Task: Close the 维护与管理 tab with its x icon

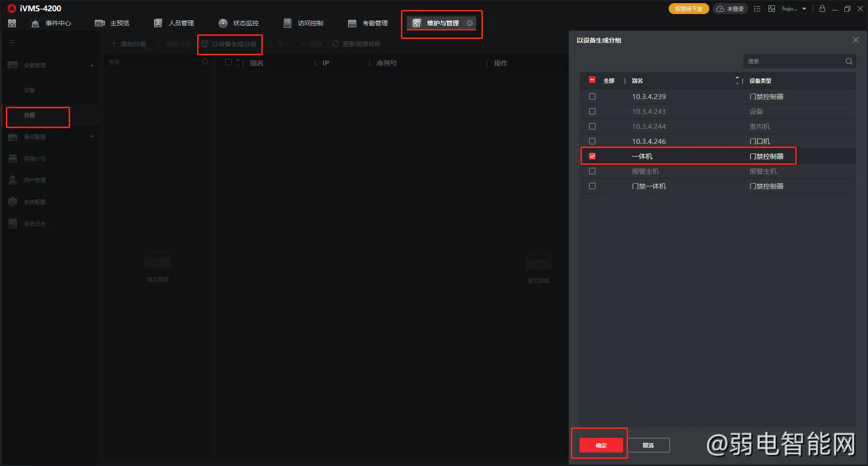Action: click(470, 23)
